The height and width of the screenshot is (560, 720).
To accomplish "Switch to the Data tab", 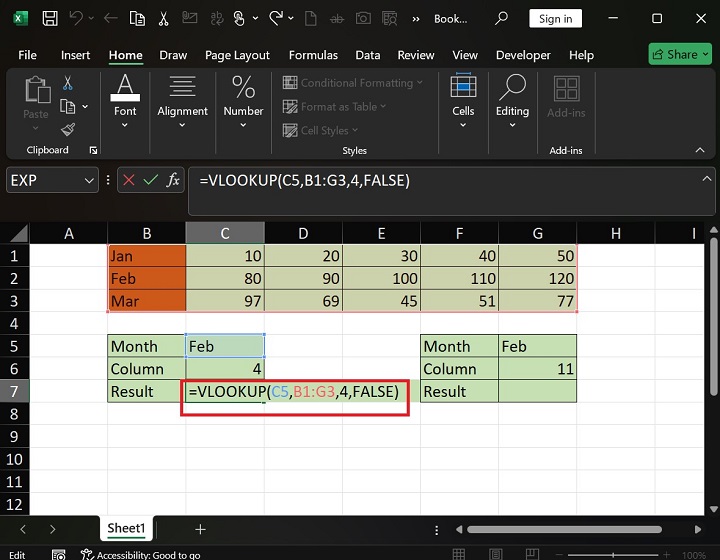I will pos(368,55).
